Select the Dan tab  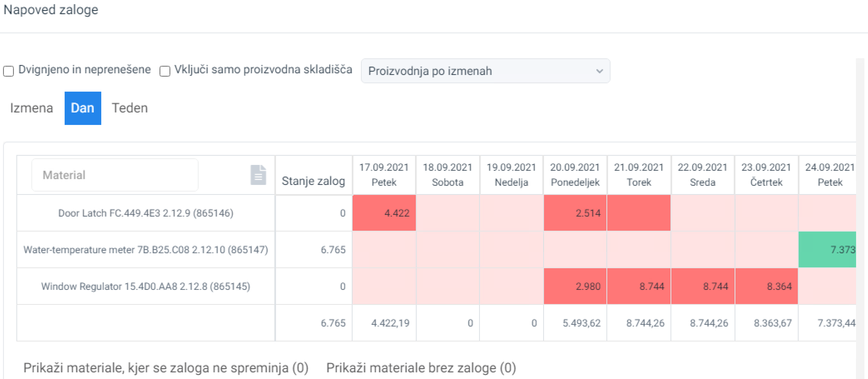83,108
